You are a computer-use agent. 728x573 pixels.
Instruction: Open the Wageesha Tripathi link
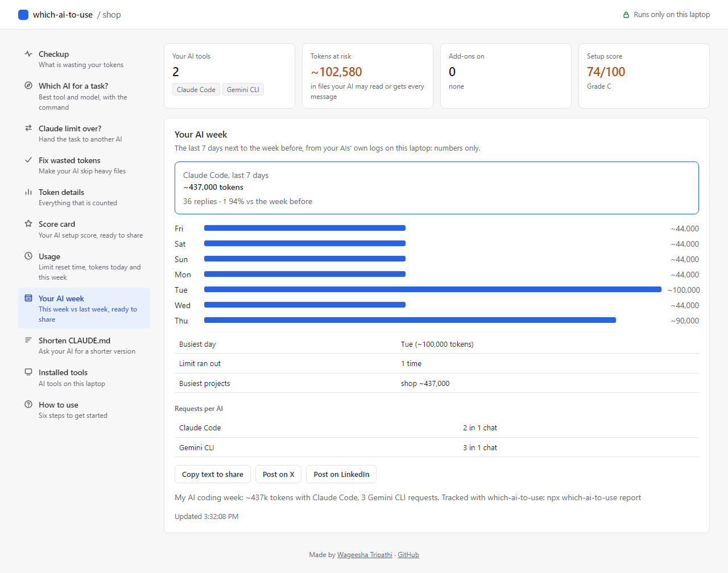pyautogui.click(x=365, y=555)
